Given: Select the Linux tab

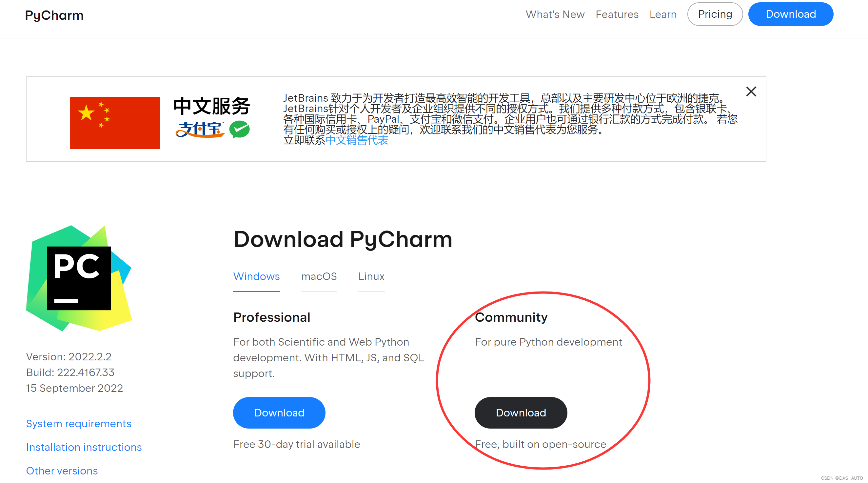Looking at the screenshot, I should tap(371, 276).
